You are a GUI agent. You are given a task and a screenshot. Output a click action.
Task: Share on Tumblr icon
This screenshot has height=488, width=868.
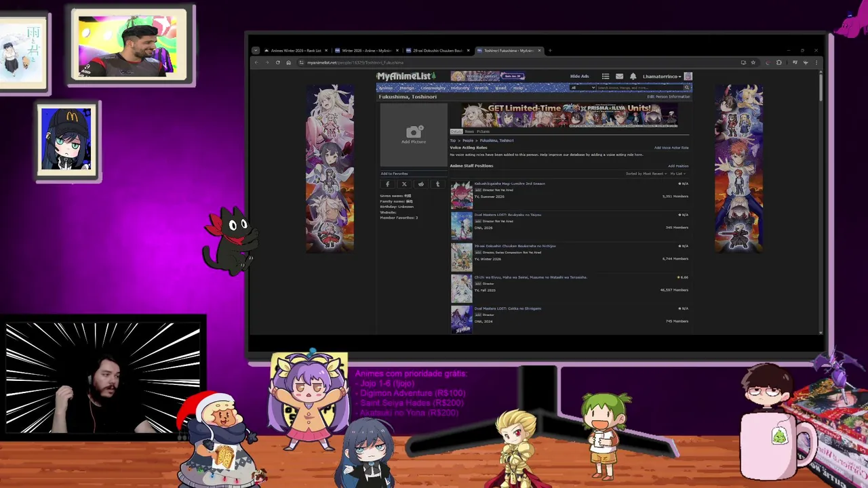point(437,184)
